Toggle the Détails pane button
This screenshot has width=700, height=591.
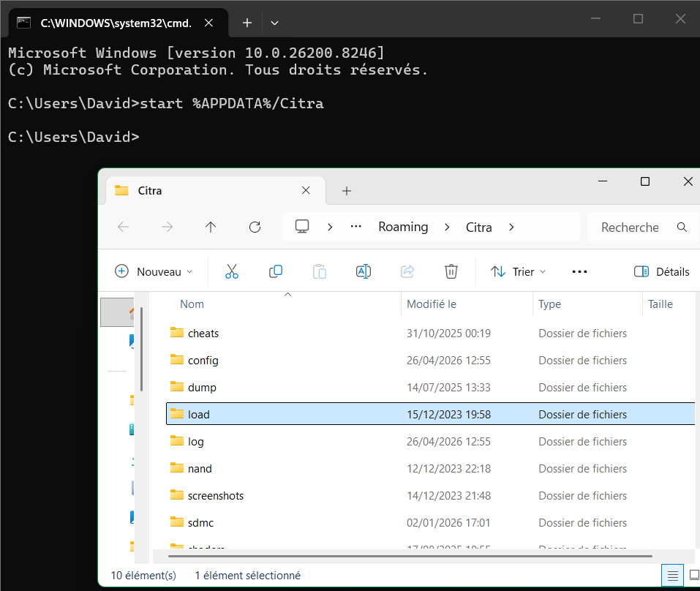coord(661,271)
